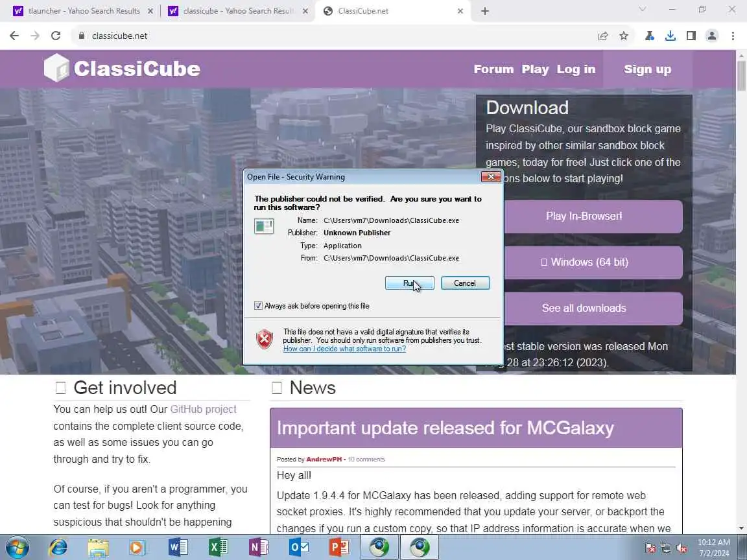
Task: Open Chrome three-dot menu
Action: 733,36
